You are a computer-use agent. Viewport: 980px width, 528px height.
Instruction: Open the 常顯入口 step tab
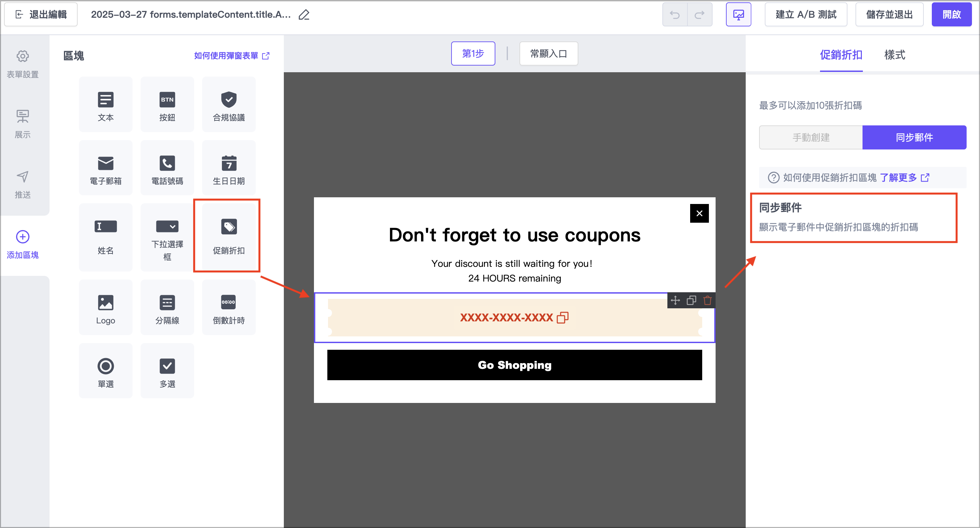(x=548, y=54)
